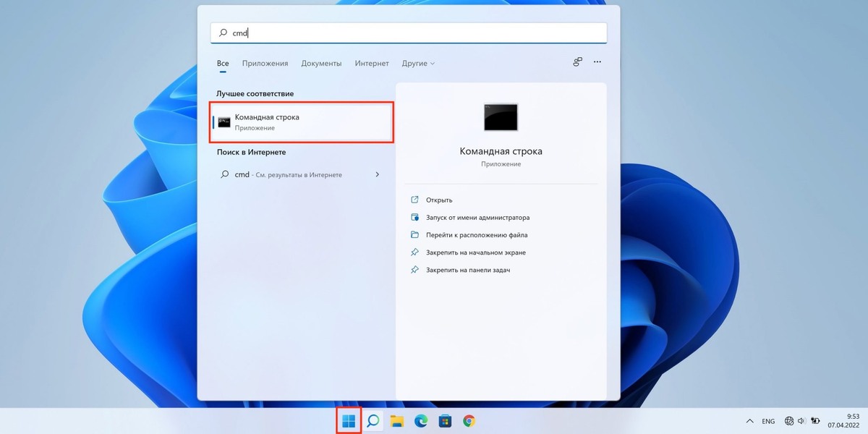Click the pin icon beside панели задач
Image resolution: width=868 pixels, height=434 pixels.
(x=414, y=270)
